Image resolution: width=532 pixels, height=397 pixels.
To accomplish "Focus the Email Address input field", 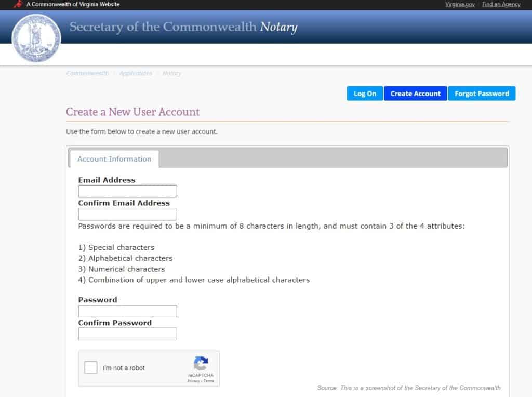I will (128, 191).
